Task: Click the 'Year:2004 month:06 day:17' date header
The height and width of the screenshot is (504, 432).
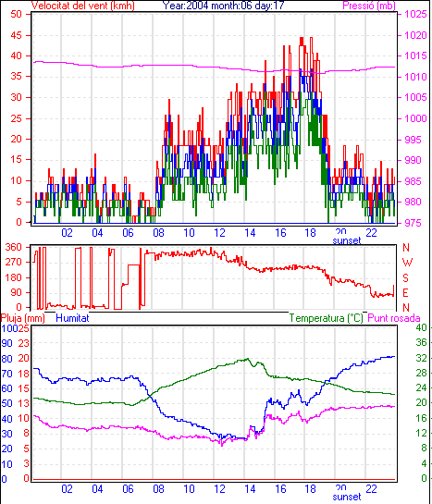Action: click(x=223, y=6)
